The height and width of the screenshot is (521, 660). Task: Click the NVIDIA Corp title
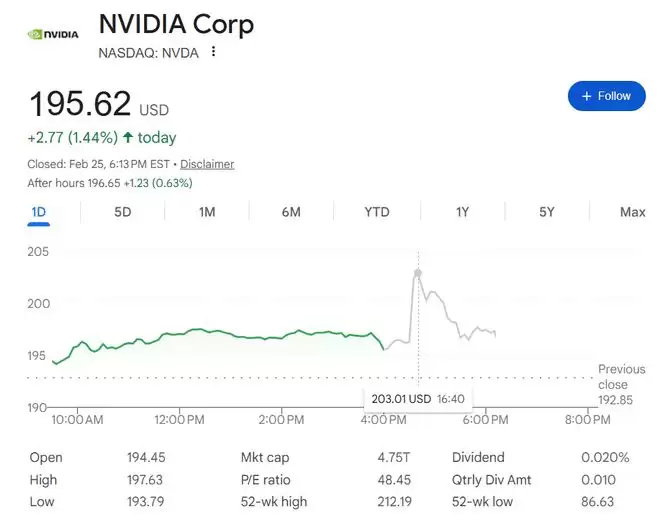pos(176,24)
